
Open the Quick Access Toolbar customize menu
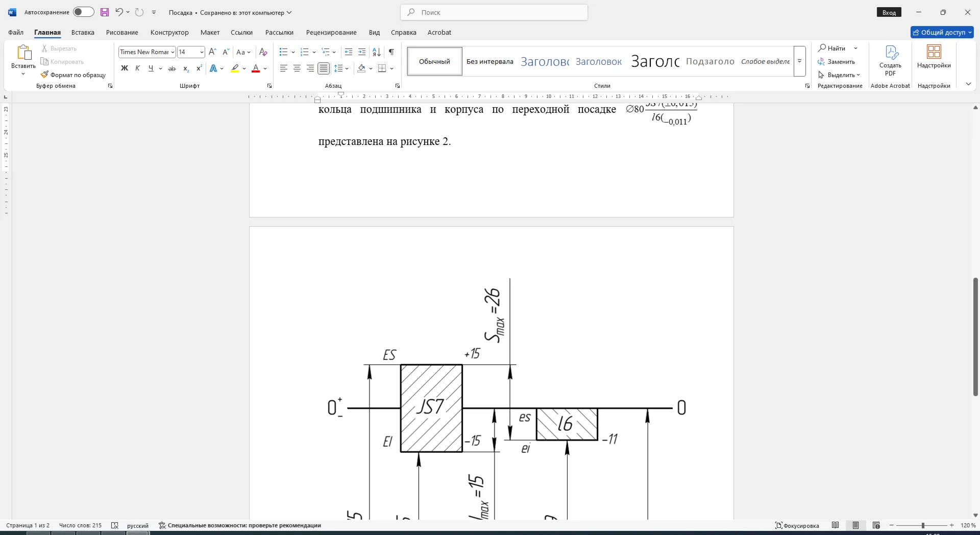(154, 12)
